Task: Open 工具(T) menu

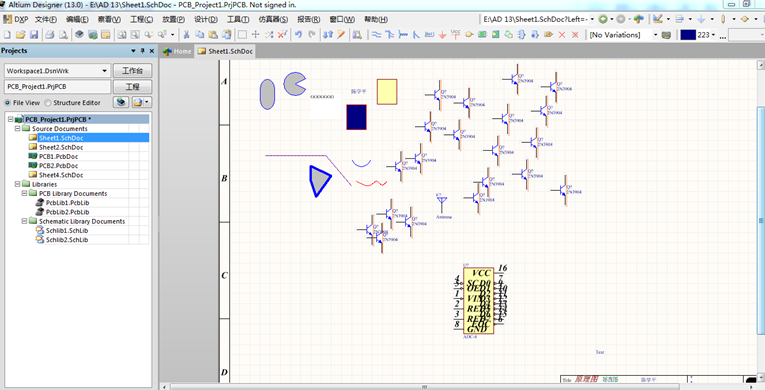Action: tap(238, 20)
